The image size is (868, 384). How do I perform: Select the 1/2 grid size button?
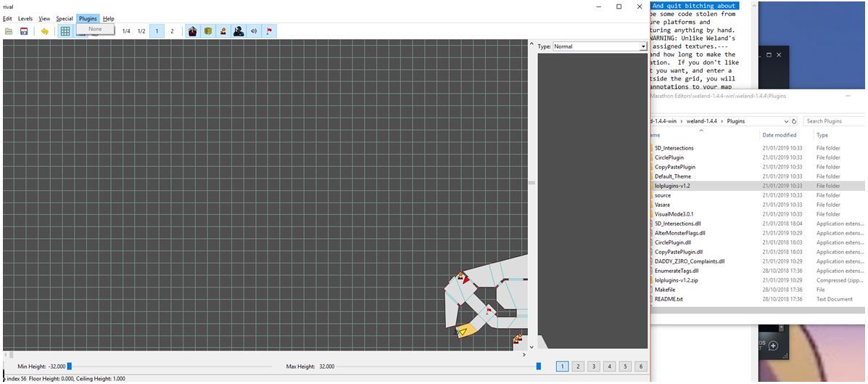coord(141,31)
